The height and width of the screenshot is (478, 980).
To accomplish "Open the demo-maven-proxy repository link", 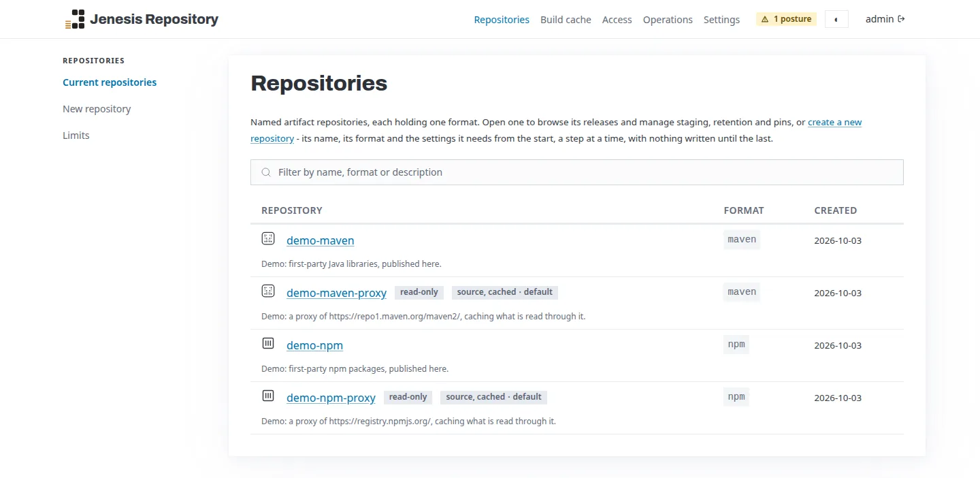I will tap(336, 293).
